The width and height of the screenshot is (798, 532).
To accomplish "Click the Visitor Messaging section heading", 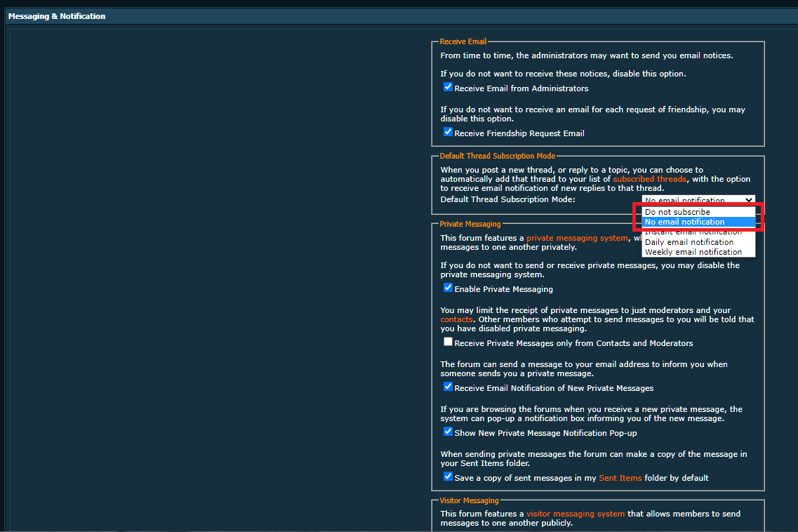I will [469, 500].
